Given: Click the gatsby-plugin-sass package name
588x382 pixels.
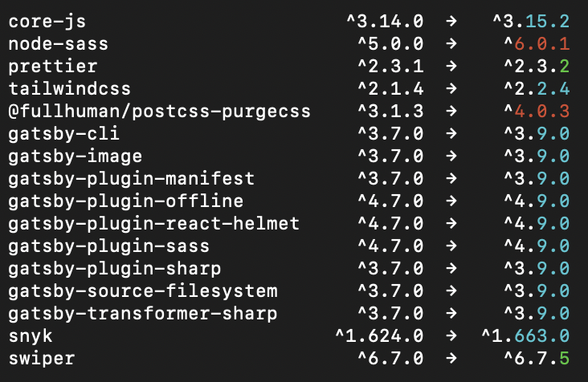Looking at the screenshot, I should 109,245.
